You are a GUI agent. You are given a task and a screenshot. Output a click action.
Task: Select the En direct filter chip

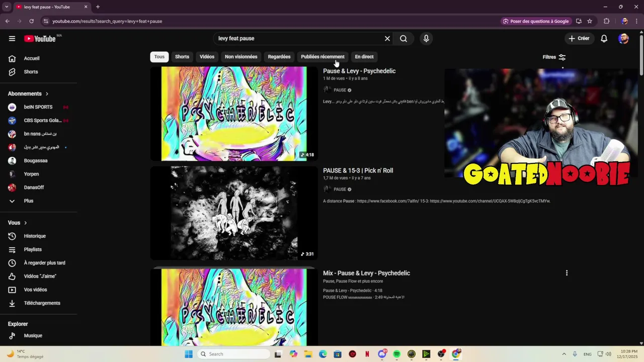point(364,57)
